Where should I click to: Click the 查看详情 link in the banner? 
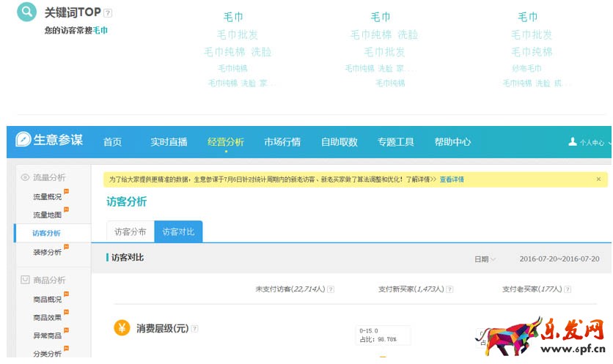[452, 179]
